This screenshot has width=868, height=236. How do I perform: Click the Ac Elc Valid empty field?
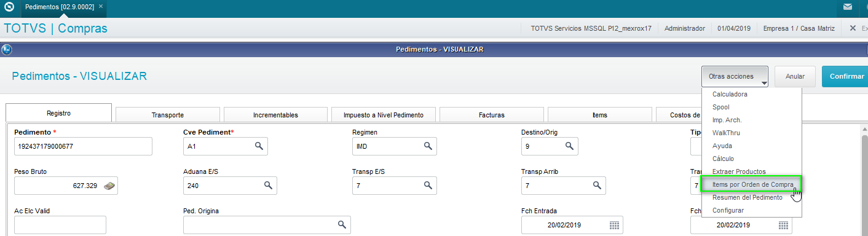tap(60, 225)
